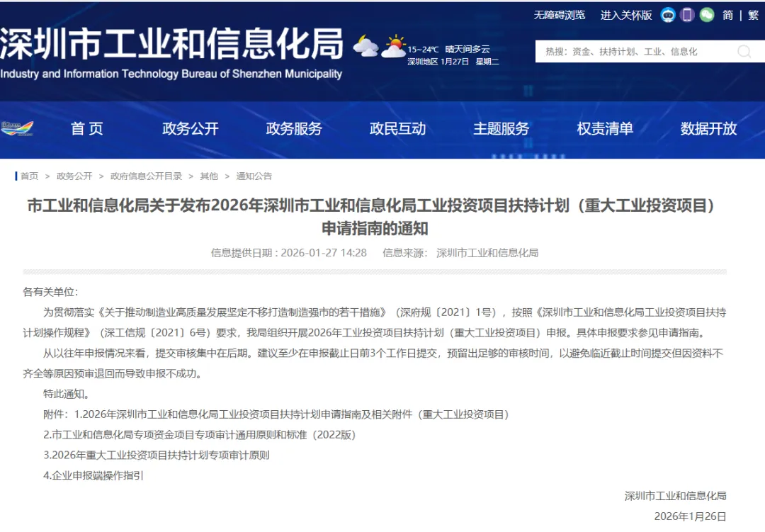765x532 pixels.
Task: Open 权责清单 navigation menu
Action: [605, 128]
